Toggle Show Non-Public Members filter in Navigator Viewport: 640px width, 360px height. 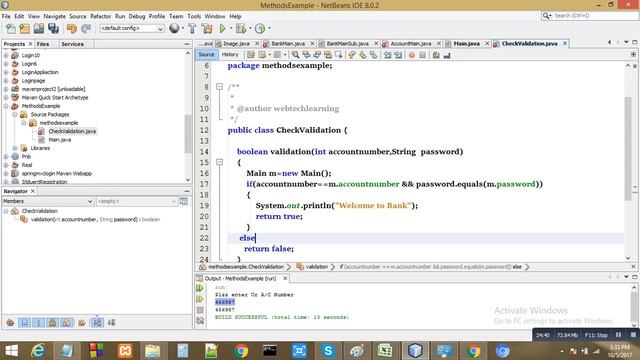point(53,323)
